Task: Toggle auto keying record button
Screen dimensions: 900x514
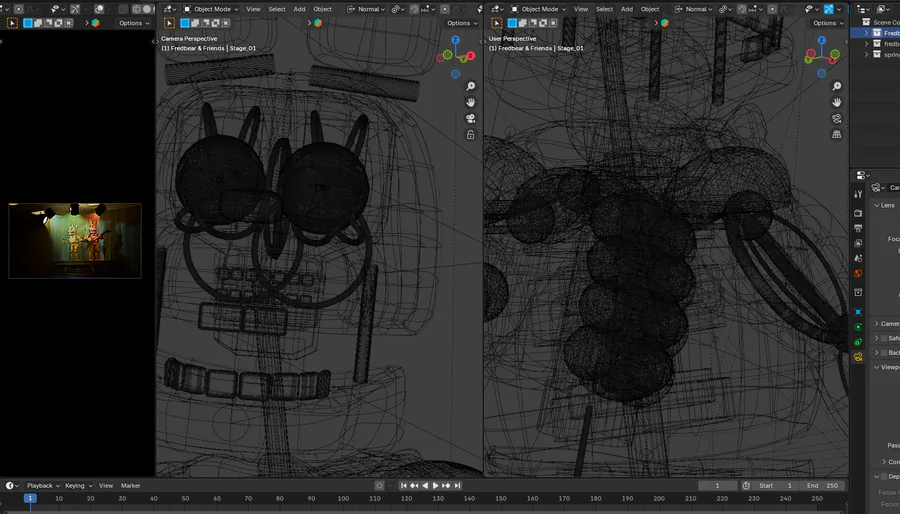Action: point(379,485)
